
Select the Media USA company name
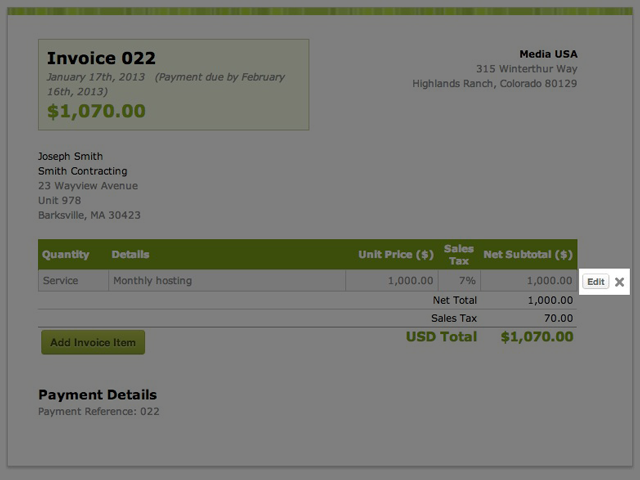pyautogui.click(x=548, y=54)
